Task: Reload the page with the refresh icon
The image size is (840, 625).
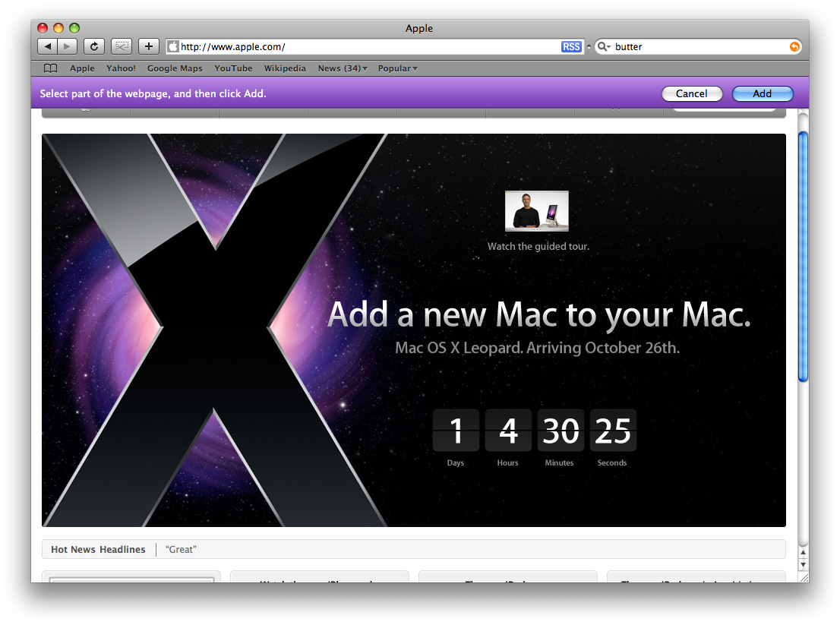Action: tap(94, 46)
